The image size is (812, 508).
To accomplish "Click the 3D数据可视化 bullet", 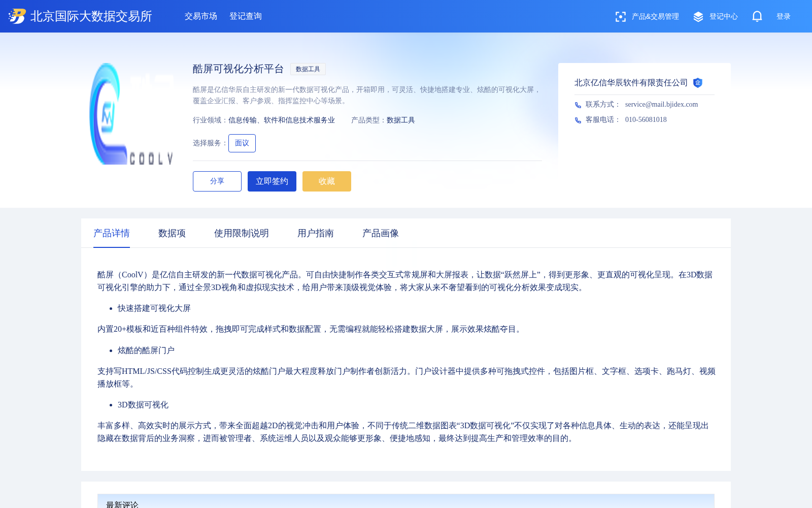I will [143, 405].
